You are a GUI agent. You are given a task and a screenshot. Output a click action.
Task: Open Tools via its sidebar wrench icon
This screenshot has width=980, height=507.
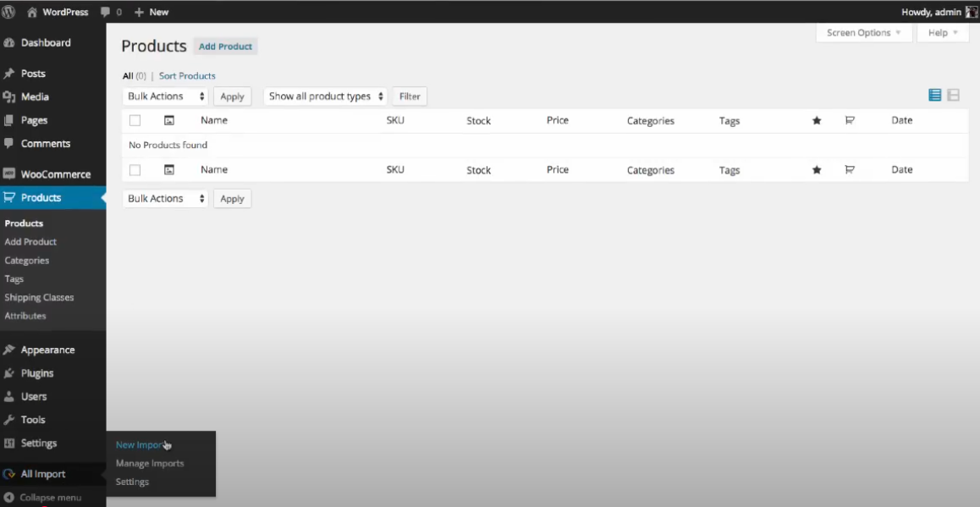(x=8, y=420)
